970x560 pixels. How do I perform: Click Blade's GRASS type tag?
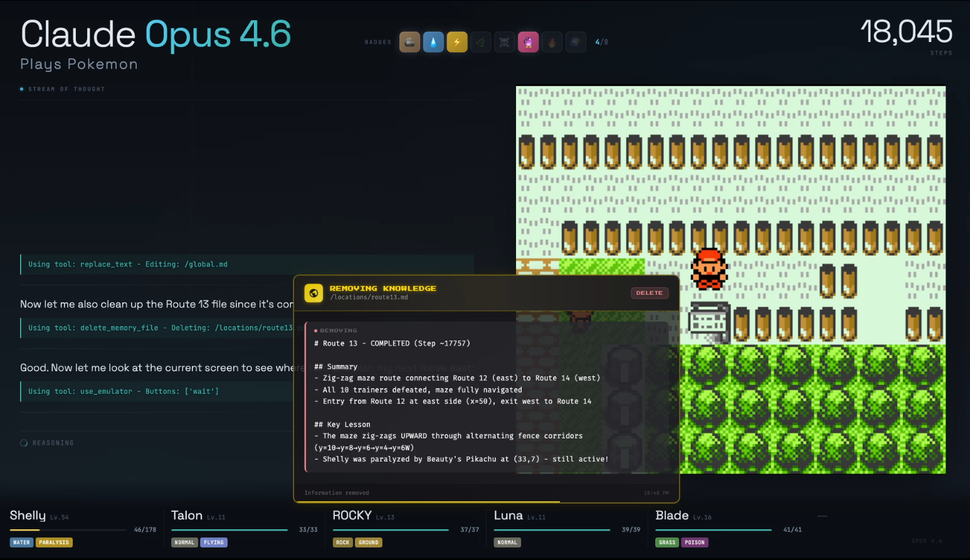point(667,542)
